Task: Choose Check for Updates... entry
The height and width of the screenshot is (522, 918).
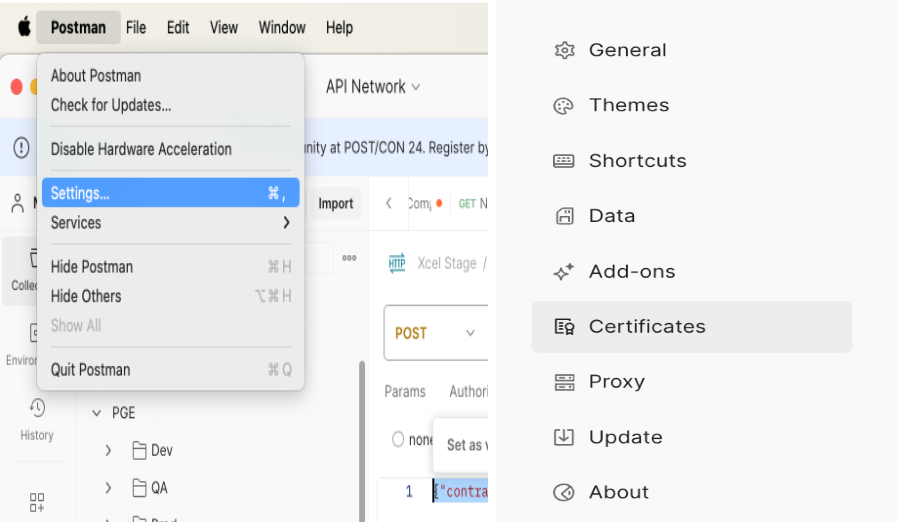Action: pyautogui.click(x=170, y=105)
